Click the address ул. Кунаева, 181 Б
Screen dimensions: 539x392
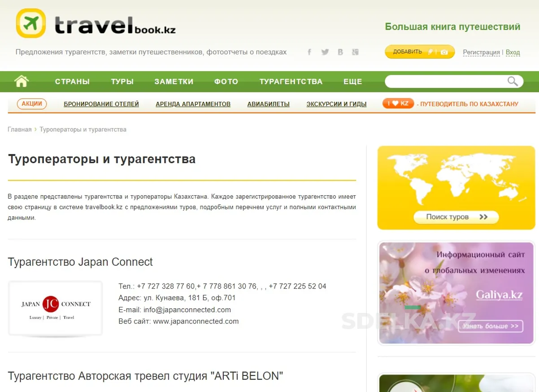[177, 298]
